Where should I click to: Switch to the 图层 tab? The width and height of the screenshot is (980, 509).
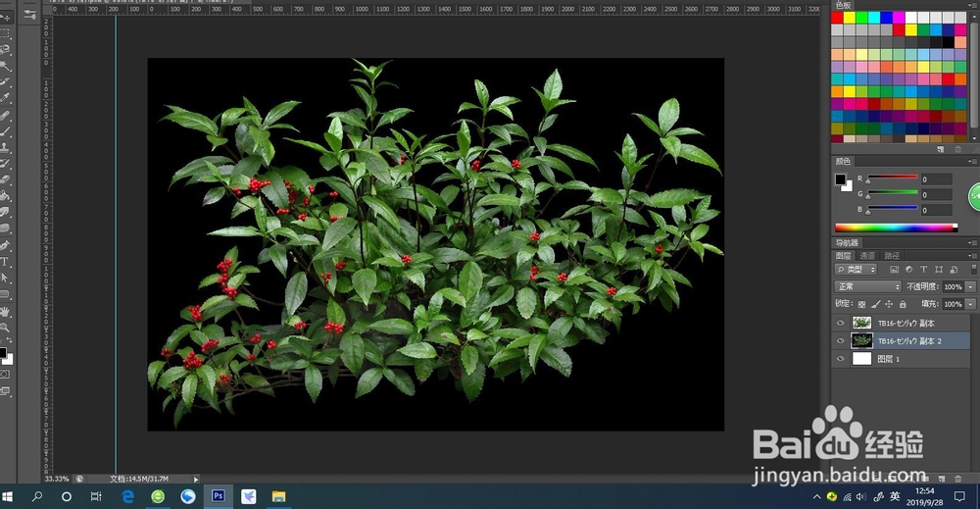[x=843, y=256]
